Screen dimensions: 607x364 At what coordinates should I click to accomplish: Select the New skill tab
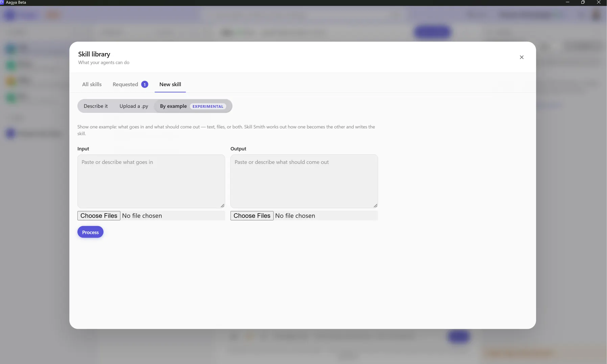[x=170, y=84]
